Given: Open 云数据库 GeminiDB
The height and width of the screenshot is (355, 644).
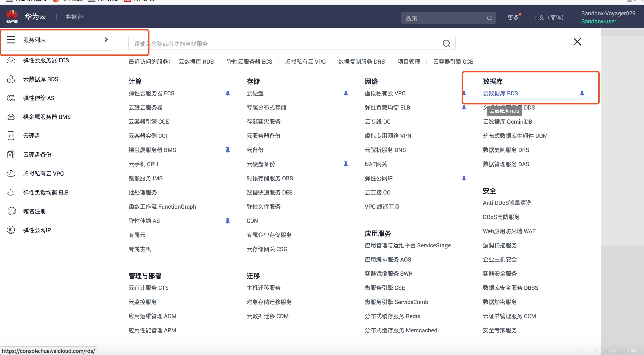Looking at the screenshot, I should coord(507,122).
